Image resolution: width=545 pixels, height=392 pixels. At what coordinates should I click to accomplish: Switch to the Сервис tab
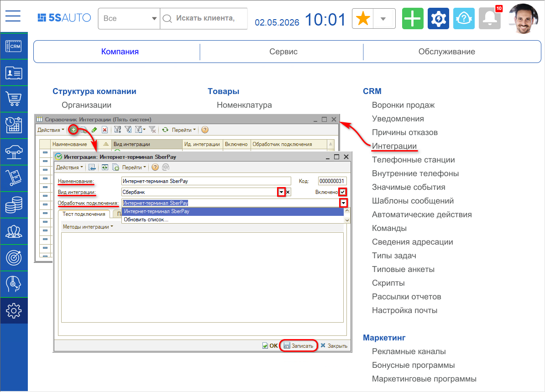pyautogui.click(x=283, y=52)
